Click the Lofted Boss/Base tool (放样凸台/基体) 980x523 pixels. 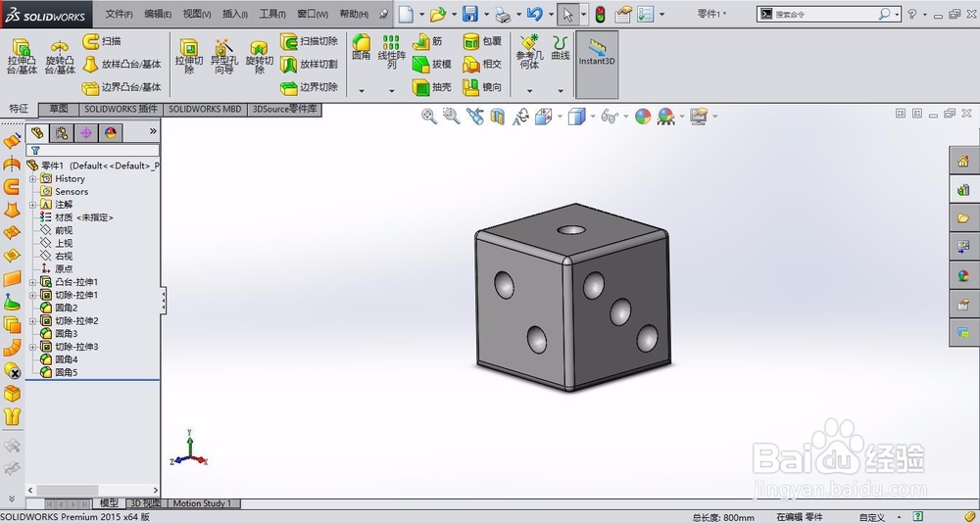[x=122, y=64]
